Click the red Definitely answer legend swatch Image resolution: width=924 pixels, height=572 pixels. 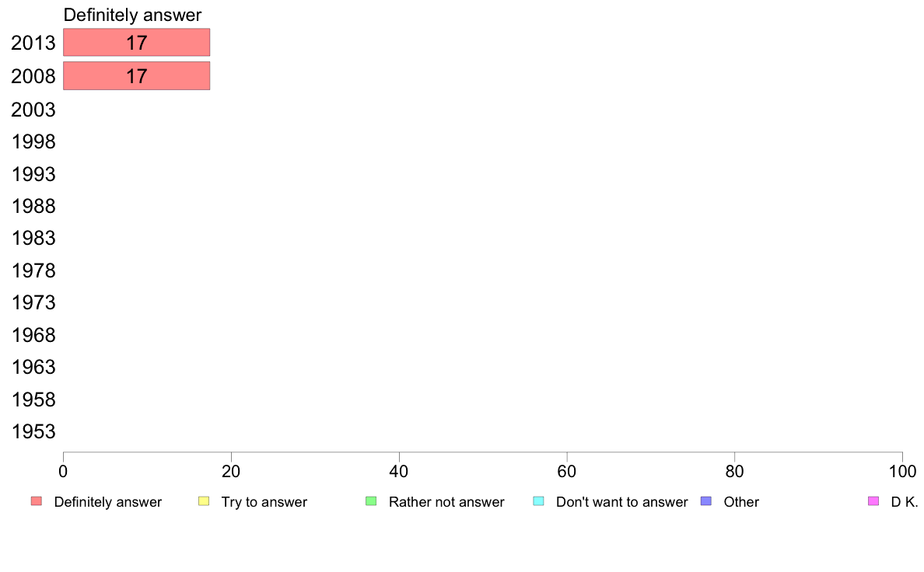pos(37,501)
